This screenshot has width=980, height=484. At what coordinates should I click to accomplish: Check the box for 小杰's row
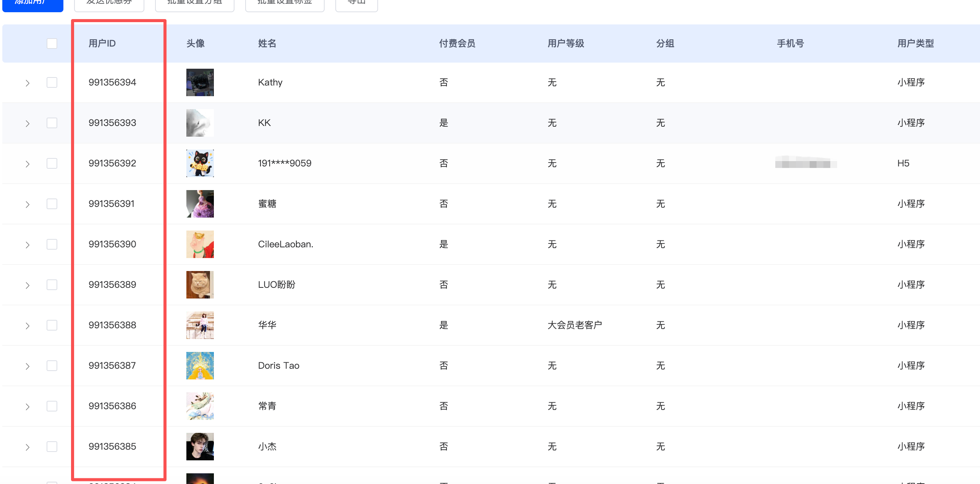(x=52, y=447)
